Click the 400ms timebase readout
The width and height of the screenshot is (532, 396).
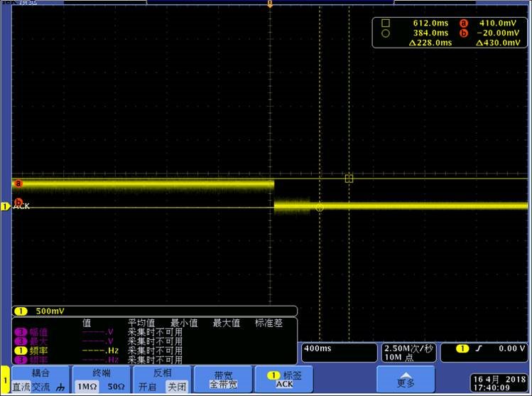coord(317,348)
